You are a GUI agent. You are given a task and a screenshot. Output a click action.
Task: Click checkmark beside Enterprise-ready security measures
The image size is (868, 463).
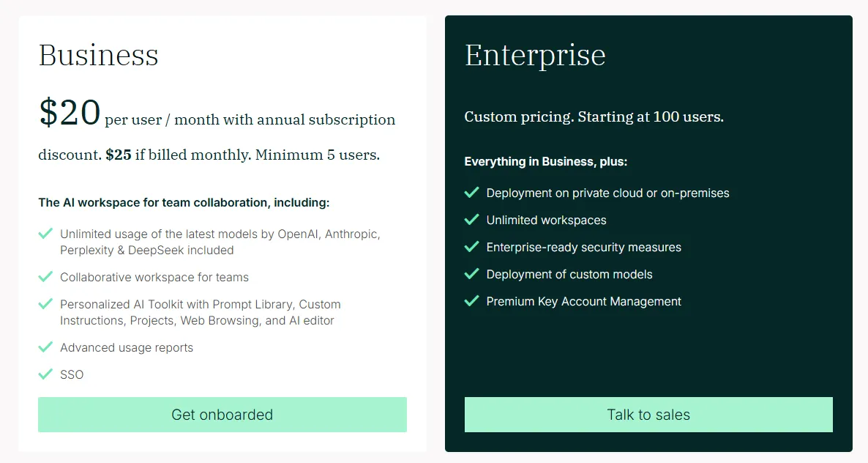coord(471,246)
